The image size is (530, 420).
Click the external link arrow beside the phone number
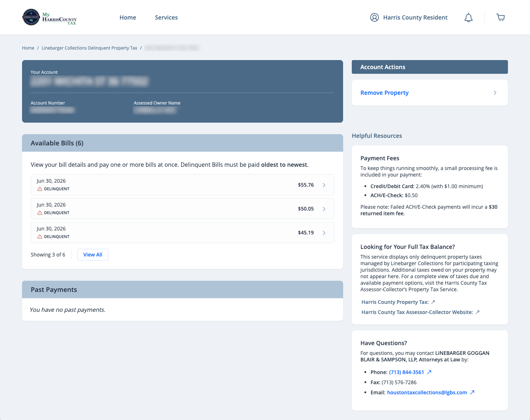[429, 372]
